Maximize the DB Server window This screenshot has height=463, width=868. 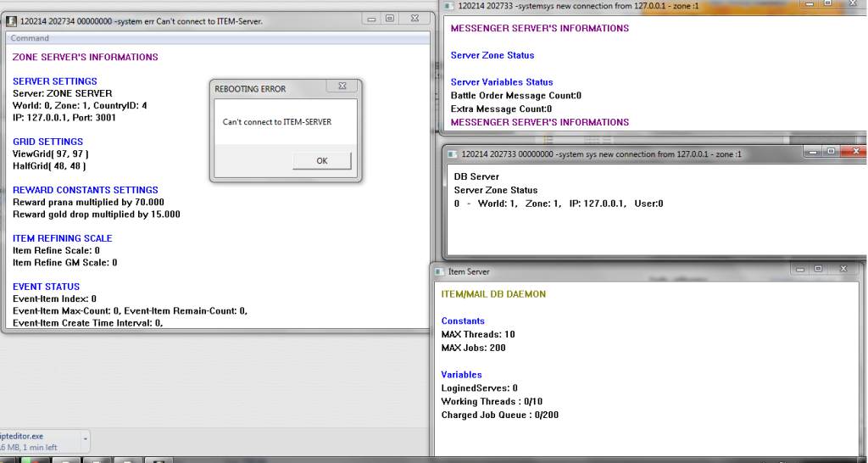(830, 151)
